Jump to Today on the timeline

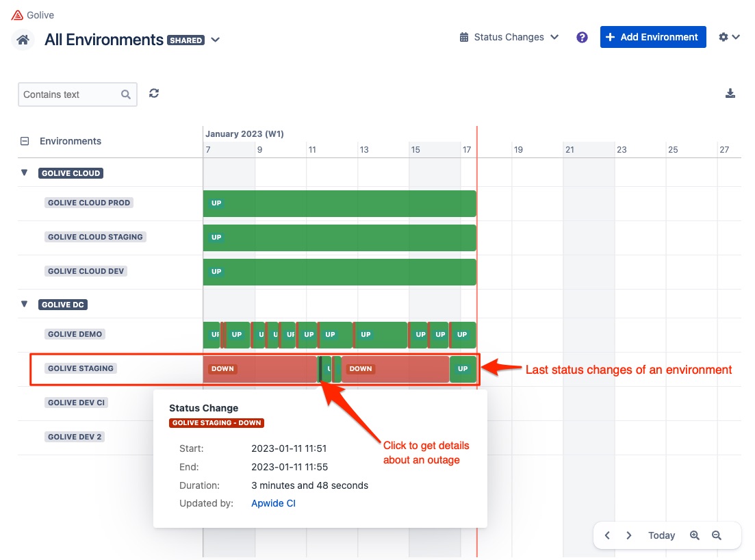tap(661, 535)
